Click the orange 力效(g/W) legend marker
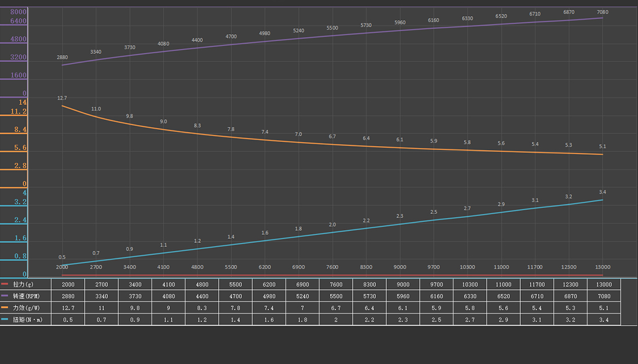This screenshot has width=638, height=364. click(x=5, y=307)
